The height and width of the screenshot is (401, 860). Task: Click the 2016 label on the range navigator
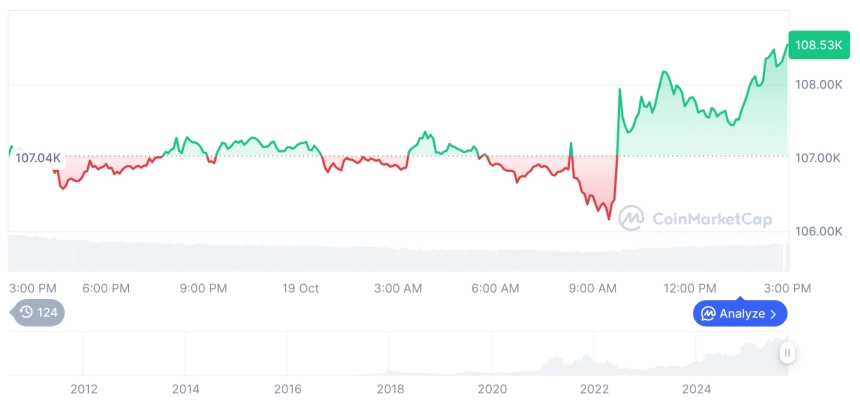pos(288,388)
